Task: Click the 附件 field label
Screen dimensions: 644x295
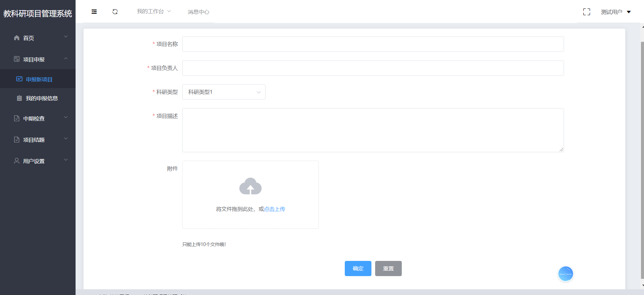Action: 172,169
